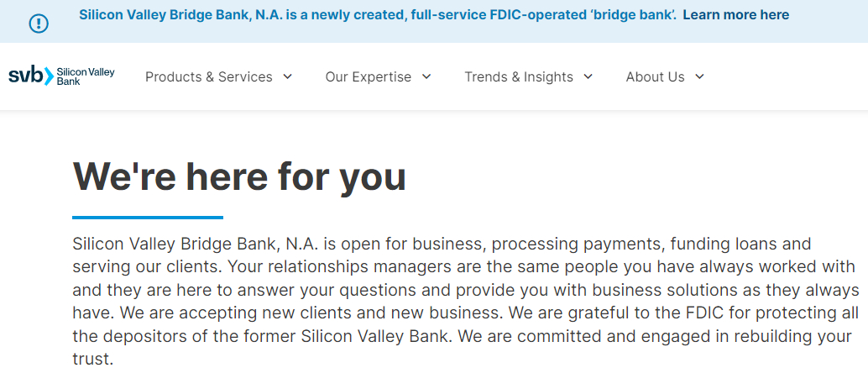Expand the chevron beside Trends & Insights
The width and height of the screenshot is (868, 389).
(588, 76)
